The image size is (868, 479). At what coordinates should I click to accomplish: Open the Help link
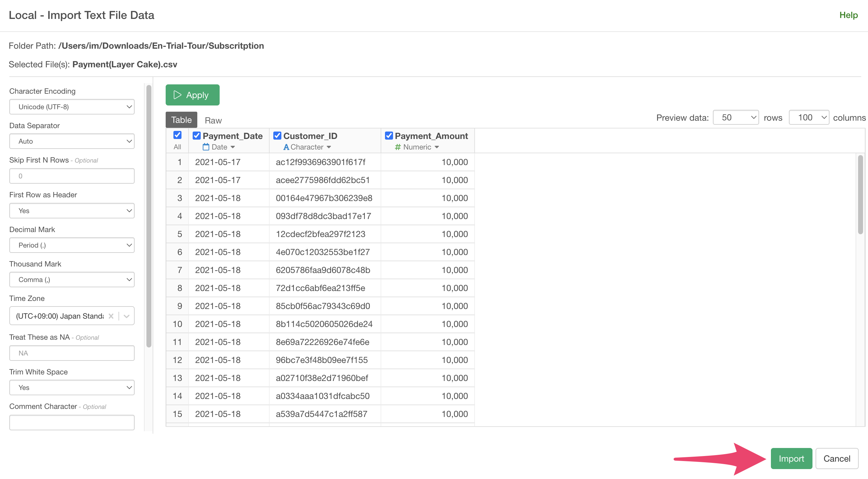pos(848,15)
